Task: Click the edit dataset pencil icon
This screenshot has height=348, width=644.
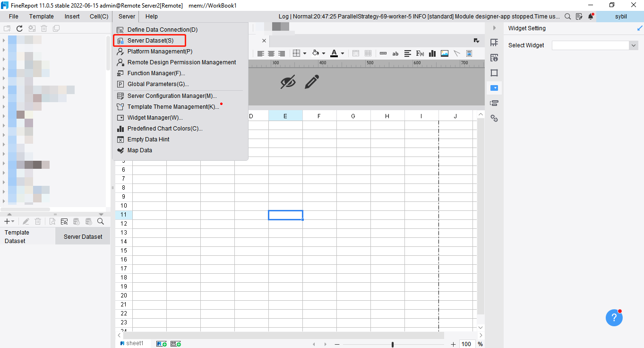Action: pyautogui.click(x=26, y=221)
